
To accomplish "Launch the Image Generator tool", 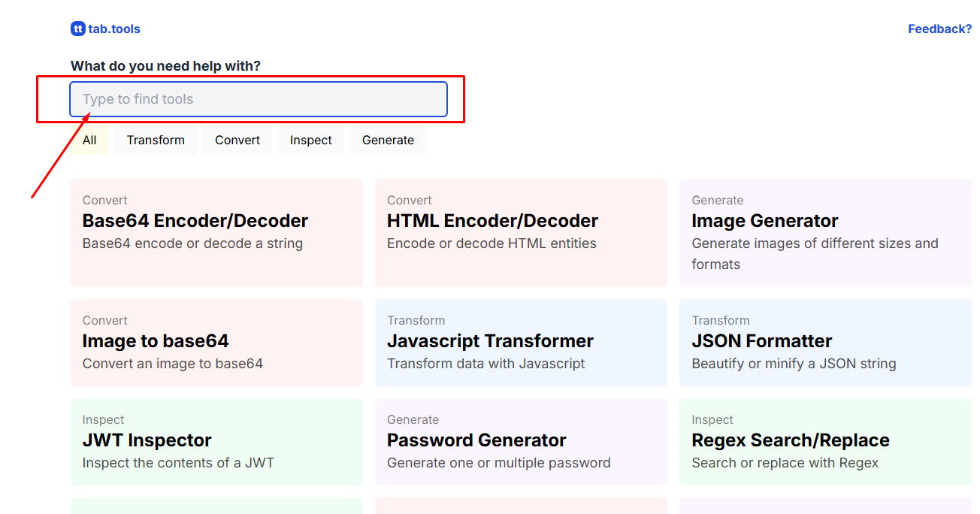I will [825, 232].
